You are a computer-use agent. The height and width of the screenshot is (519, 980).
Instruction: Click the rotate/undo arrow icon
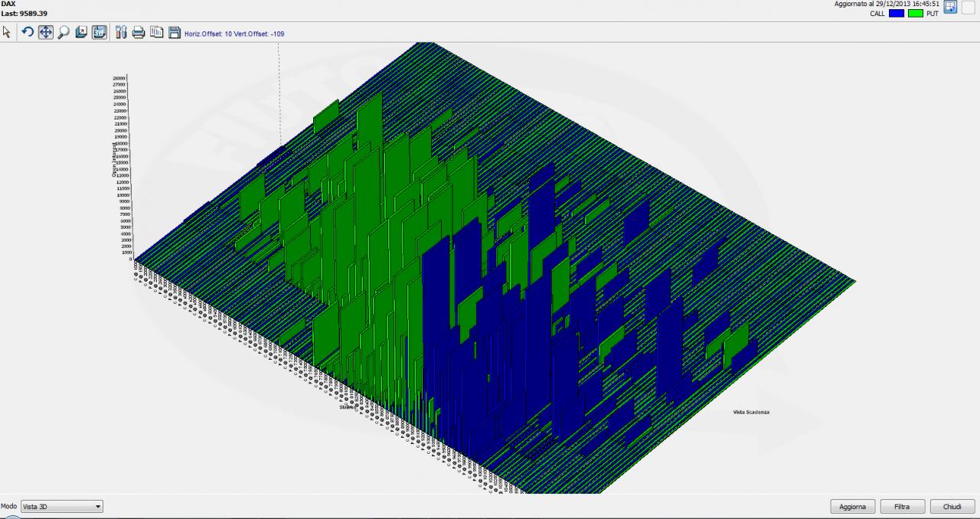point(28,32)
